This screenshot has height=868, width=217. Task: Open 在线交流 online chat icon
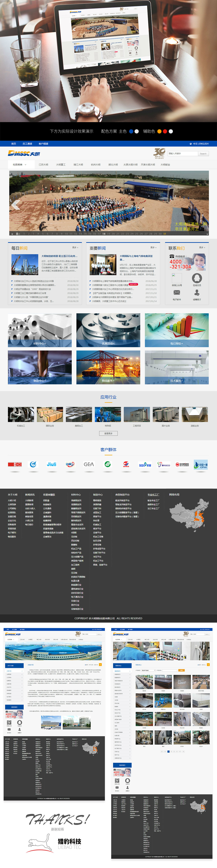197,278
